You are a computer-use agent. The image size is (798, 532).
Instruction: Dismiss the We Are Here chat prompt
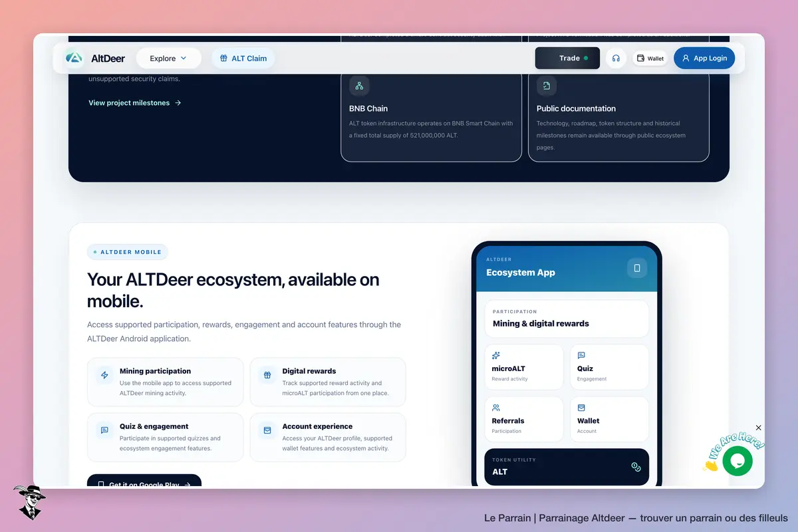click(x=759, y=428)
